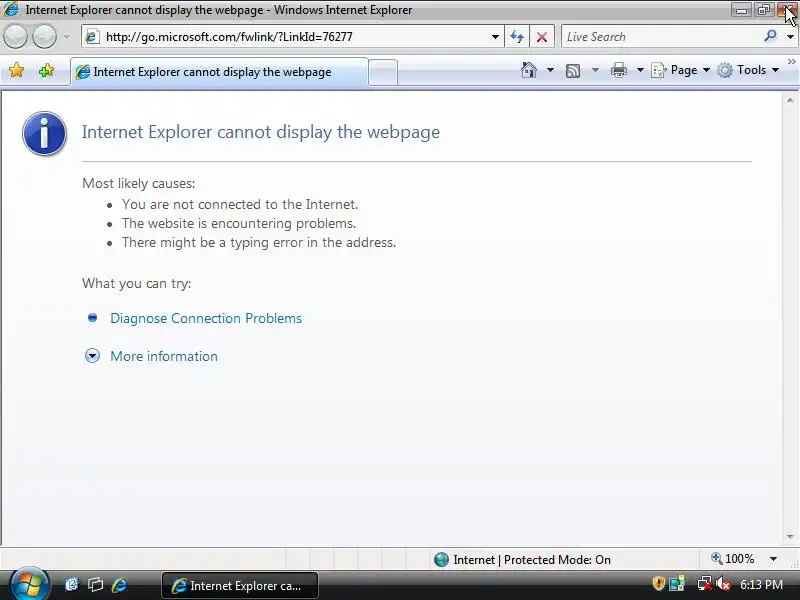Click the network disconnected tray icon
This screenshot has width=800, height=600.
coord(705,584)
